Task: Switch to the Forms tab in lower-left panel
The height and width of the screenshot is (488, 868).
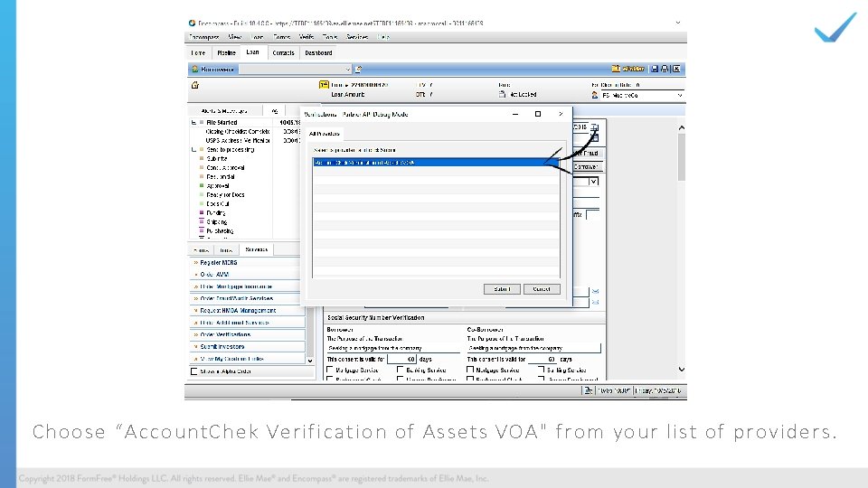Action: pos(201,250)
